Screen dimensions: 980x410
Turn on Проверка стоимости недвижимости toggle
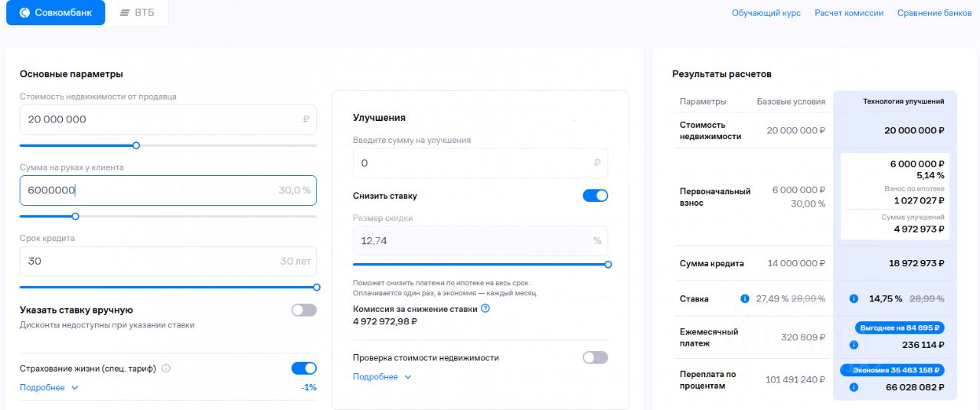point(596,358)
